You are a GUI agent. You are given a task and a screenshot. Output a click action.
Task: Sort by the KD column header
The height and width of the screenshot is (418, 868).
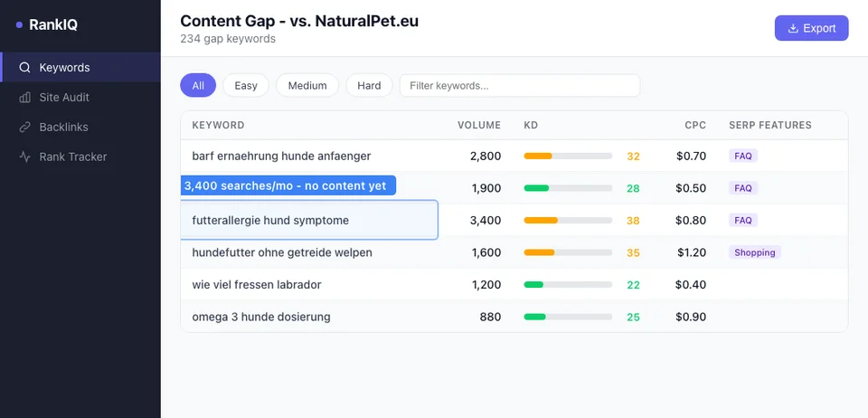[531, 125]
